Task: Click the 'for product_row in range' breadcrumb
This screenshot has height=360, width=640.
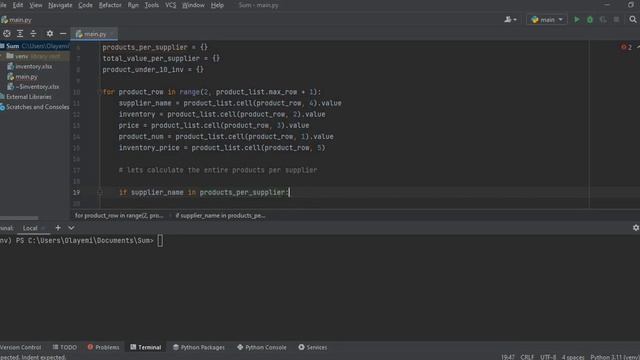Action: coord(119,216)
